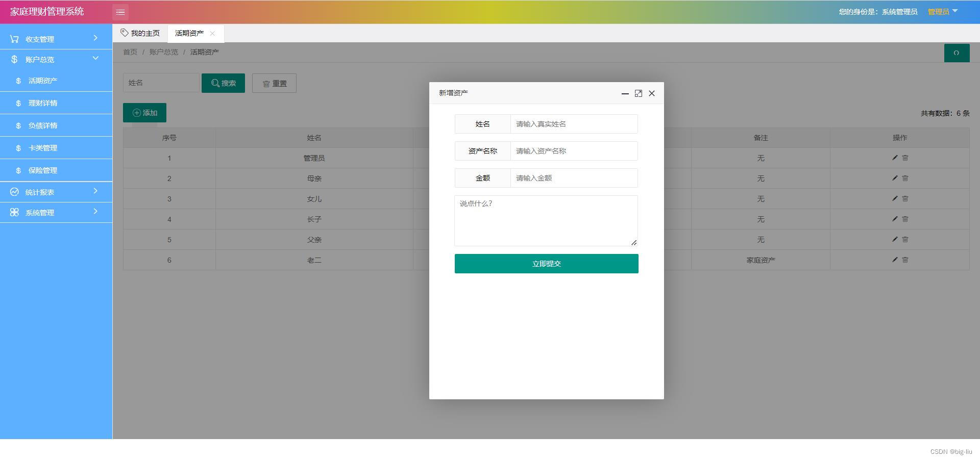980x460 pixels.
Task: Click the 搜索 search button
Action: 223,83
